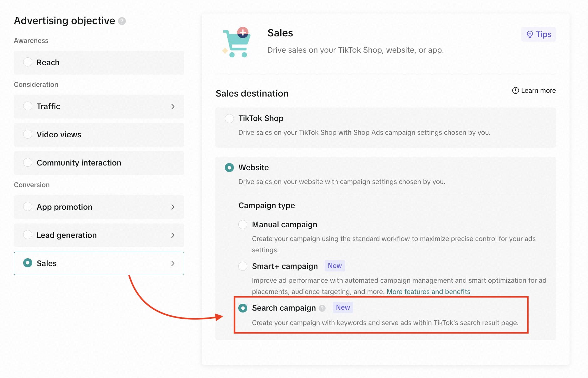The width and height of the screenshot is (588, 378).
Task: Select the Sales objective radio button
Action: (28, 263)
